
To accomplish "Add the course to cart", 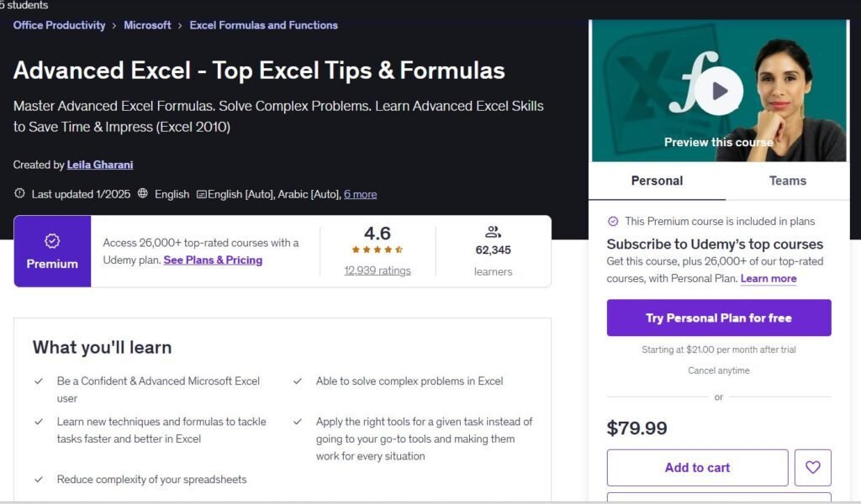I will 697,467.
